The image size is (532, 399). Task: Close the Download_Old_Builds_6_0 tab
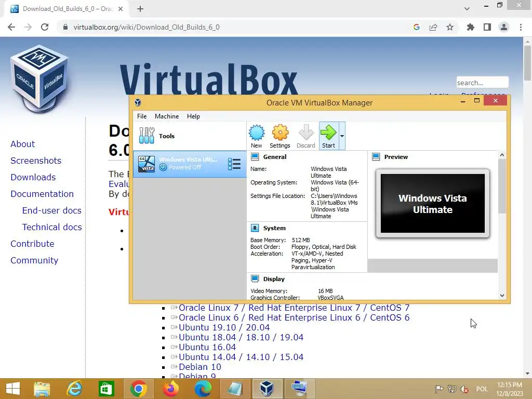[121, 9]
